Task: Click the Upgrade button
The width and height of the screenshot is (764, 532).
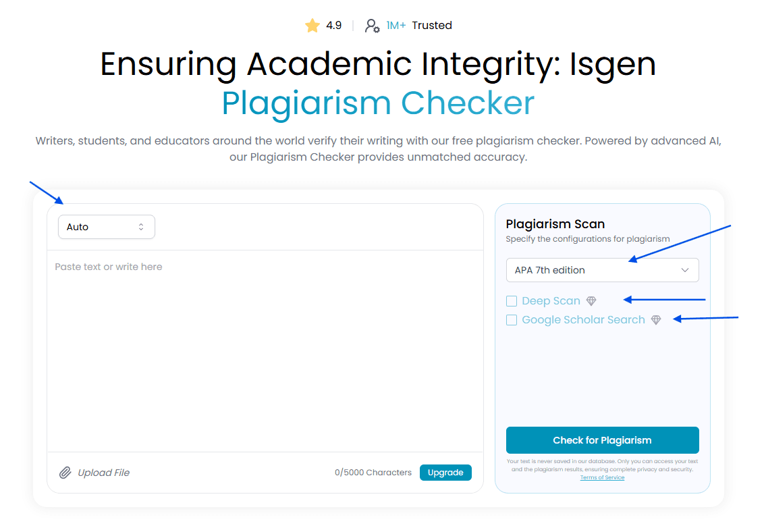Action: tap(445, 473)
